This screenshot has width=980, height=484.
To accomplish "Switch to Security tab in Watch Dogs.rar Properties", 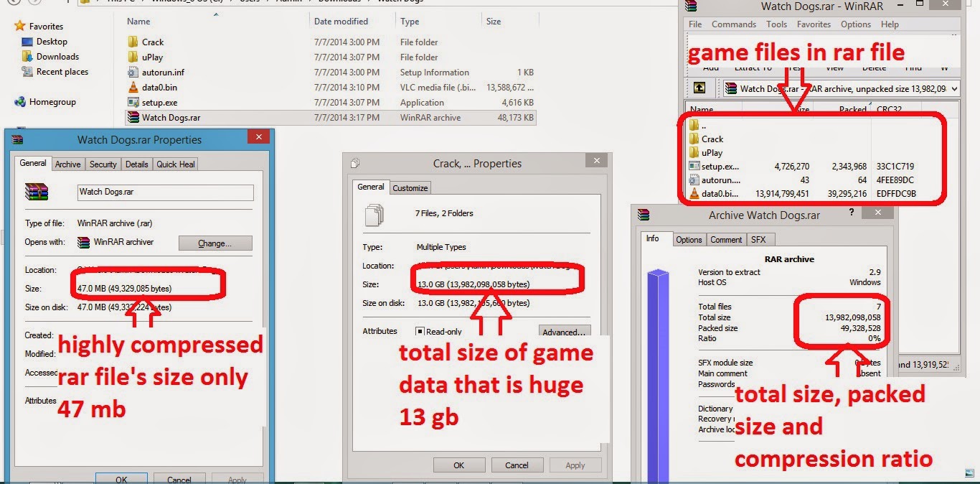I will coord(103,164).
